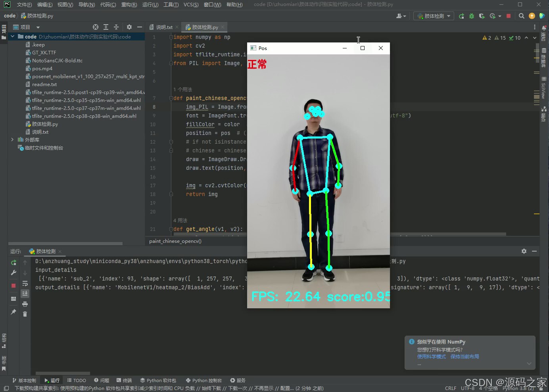Pin the run tab

pyautogui.click(x=13, y=312)
